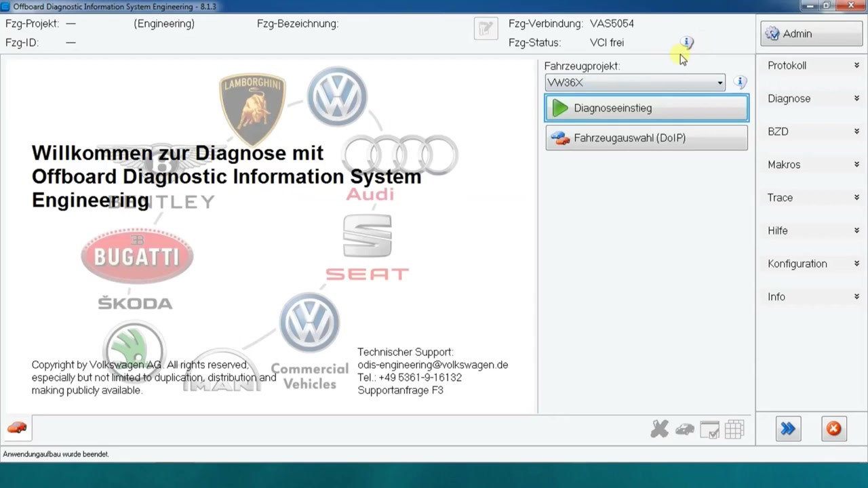This screenshot has height=488, width=868.
Task: Click the grey car status icon
Action: (x=685, y=429)
